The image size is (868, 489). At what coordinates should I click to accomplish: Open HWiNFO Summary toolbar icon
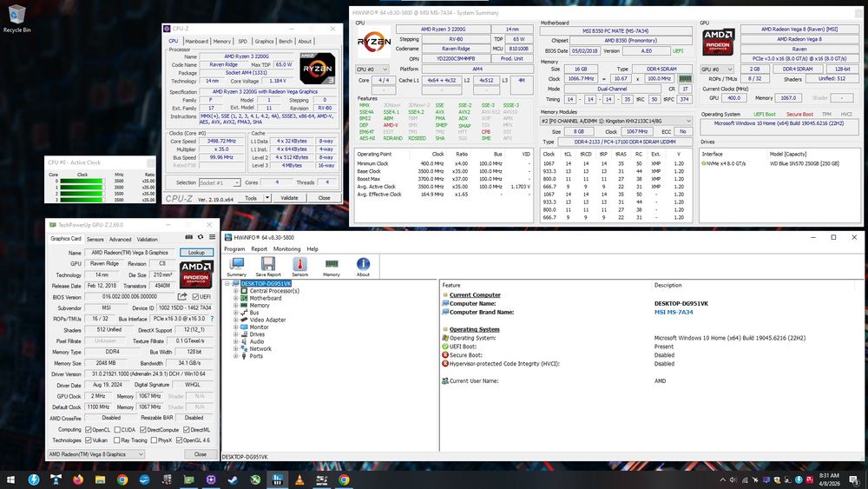[x=236, y=267]
